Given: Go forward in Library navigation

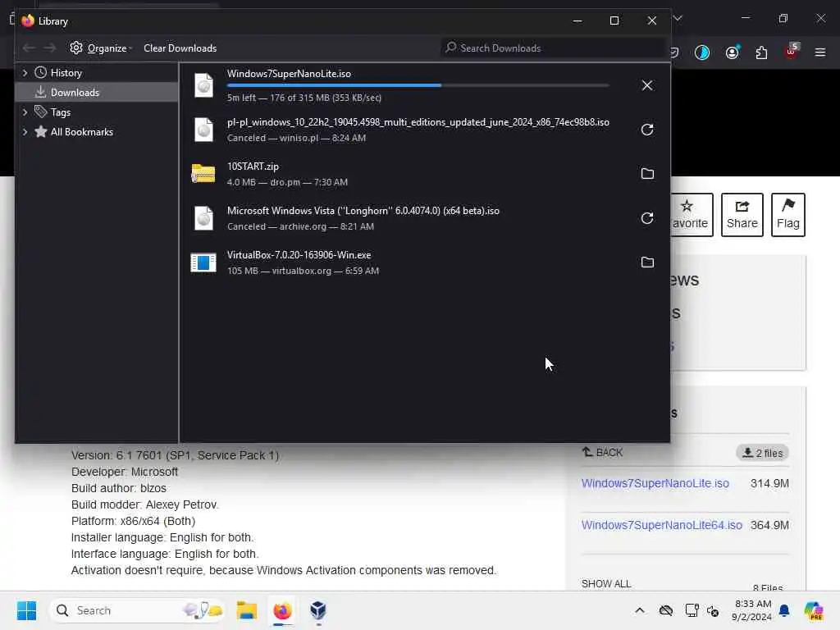Looking at the screenshot, I should click(x=50, y=48).
